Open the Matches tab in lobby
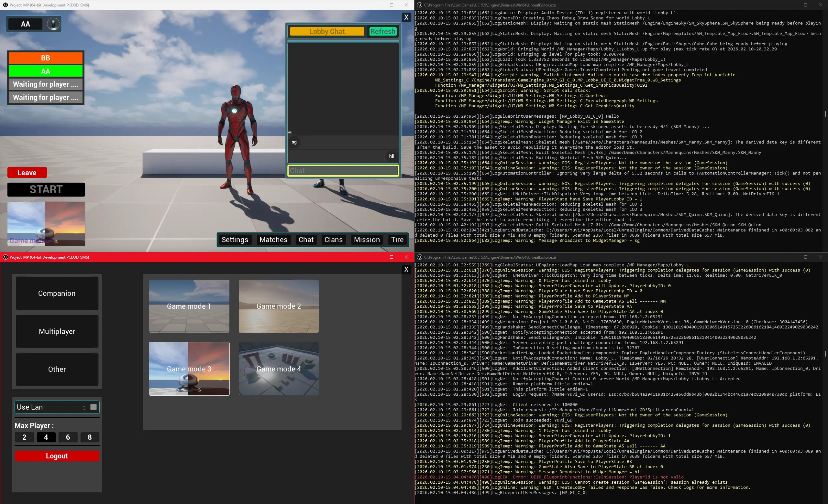Image resolution: width=828 pixels, height=504 pixels. click(x=273, y=240)
